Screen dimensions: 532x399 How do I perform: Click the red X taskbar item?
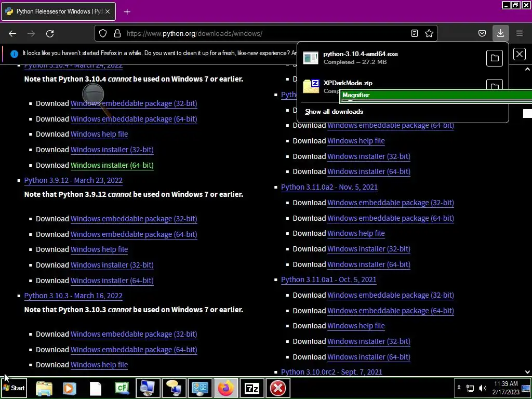[x=278, y=388]
